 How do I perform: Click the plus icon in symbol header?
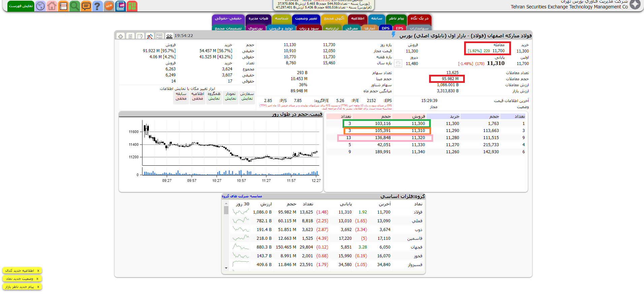click(121, 36)
